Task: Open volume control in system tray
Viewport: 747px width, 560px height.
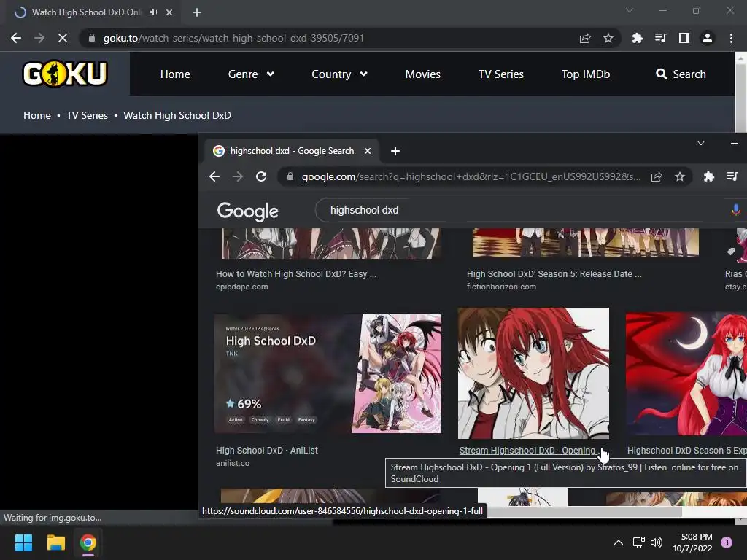Action: pyautogui.click(x=657, y=542)
